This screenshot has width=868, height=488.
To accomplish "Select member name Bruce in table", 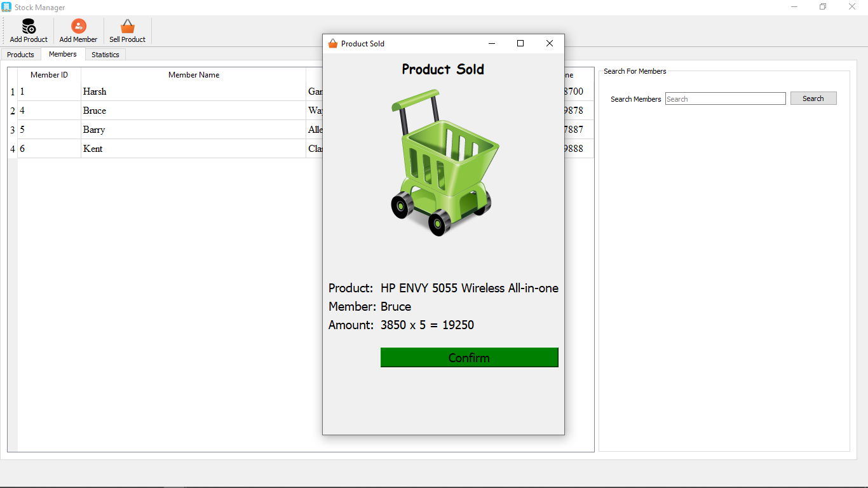I will point(194,111).
